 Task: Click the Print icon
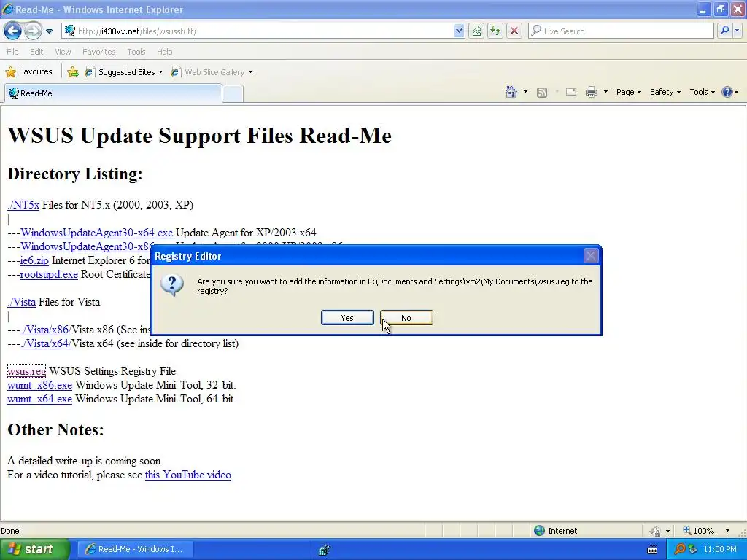(591, 92)
